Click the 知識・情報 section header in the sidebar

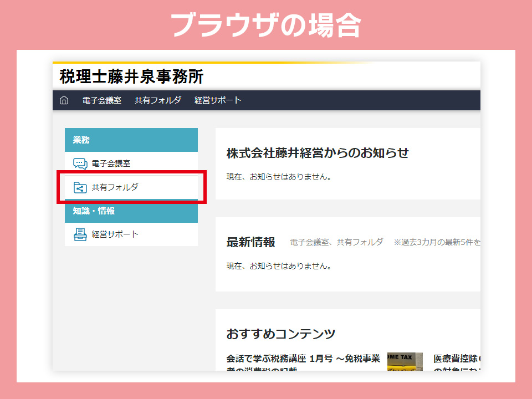click(x=94, y=211)
